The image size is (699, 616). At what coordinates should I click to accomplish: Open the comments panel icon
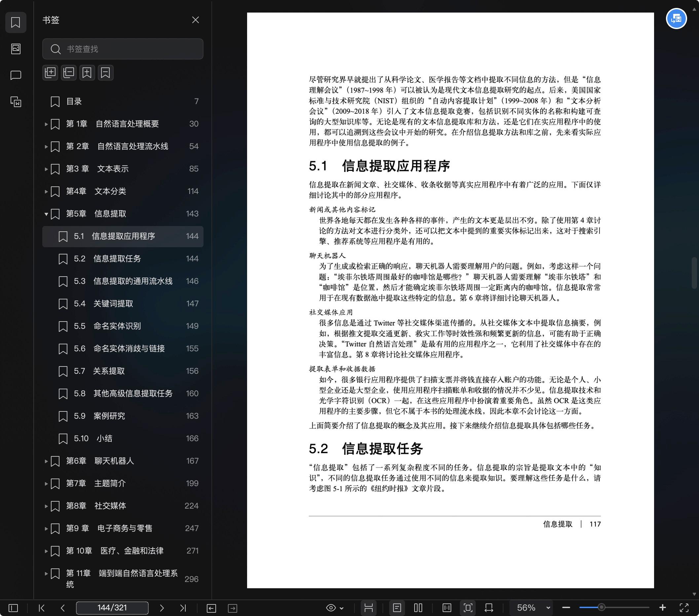[x=16, y=75]
